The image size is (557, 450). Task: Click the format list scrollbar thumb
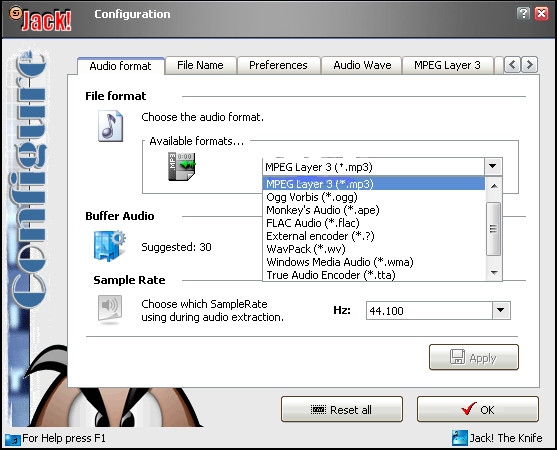click(x=494, y=228)
